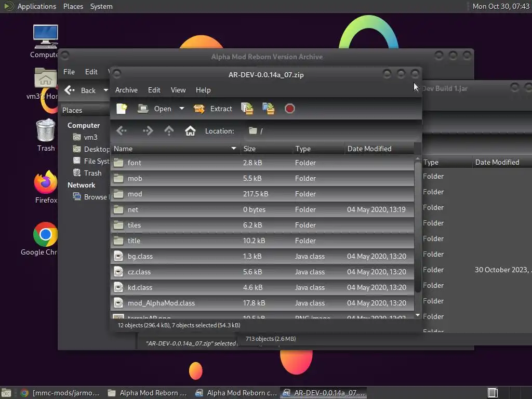Select the bg.class file
532x399 pixels.
click(x=262, y=257)
